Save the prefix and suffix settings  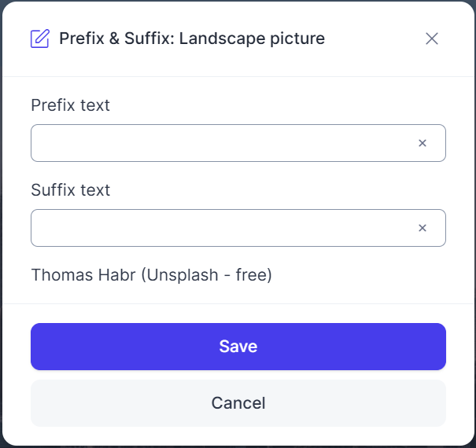238,347
